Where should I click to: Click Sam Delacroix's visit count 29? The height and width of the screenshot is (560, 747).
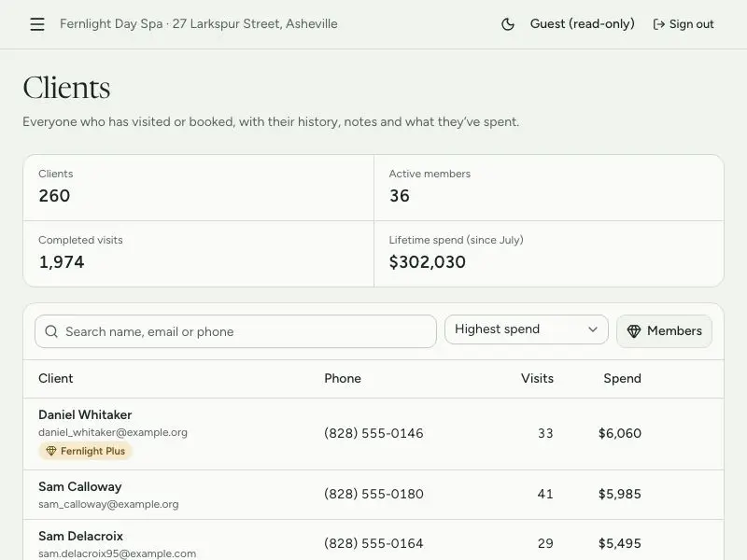pyautogui.click(x=545, y=544)
